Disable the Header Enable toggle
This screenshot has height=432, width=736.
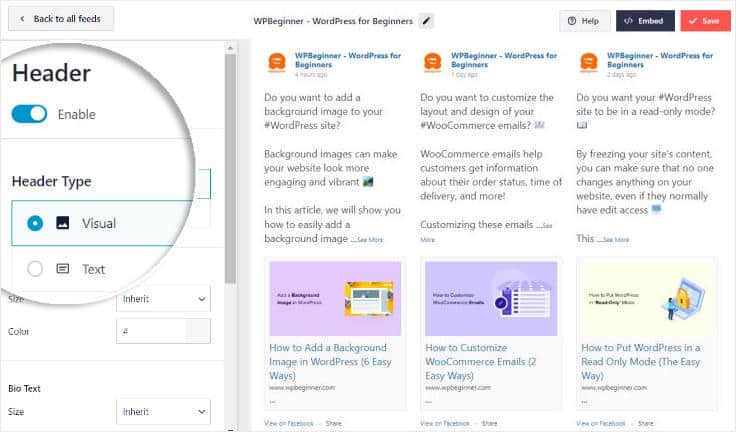[29, 114]
